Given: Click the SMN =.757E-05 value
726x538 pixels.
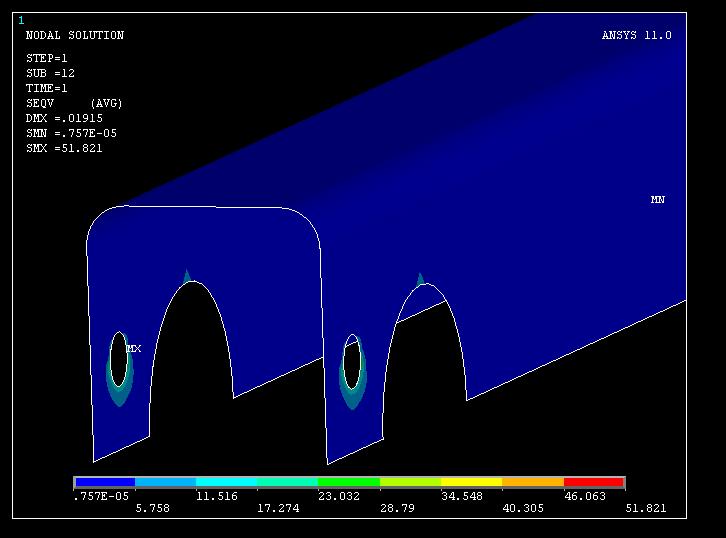Looking at the screenshot, I should 71,133.
